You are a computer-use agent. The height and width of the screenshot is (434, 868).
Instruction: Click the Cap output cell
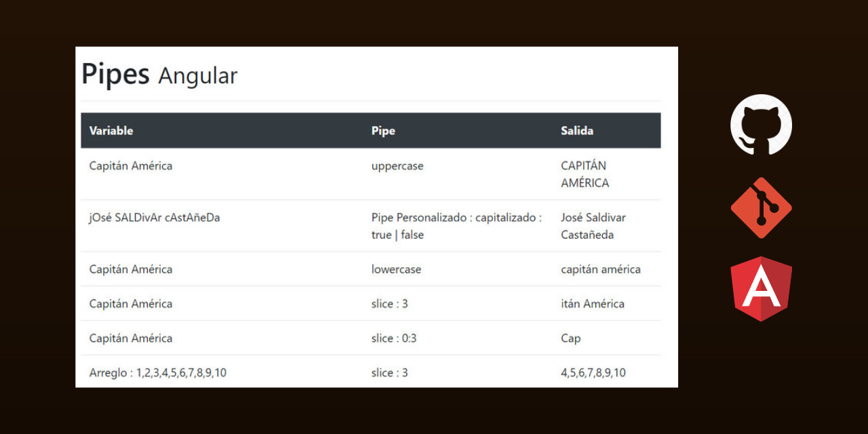(571, 338)
